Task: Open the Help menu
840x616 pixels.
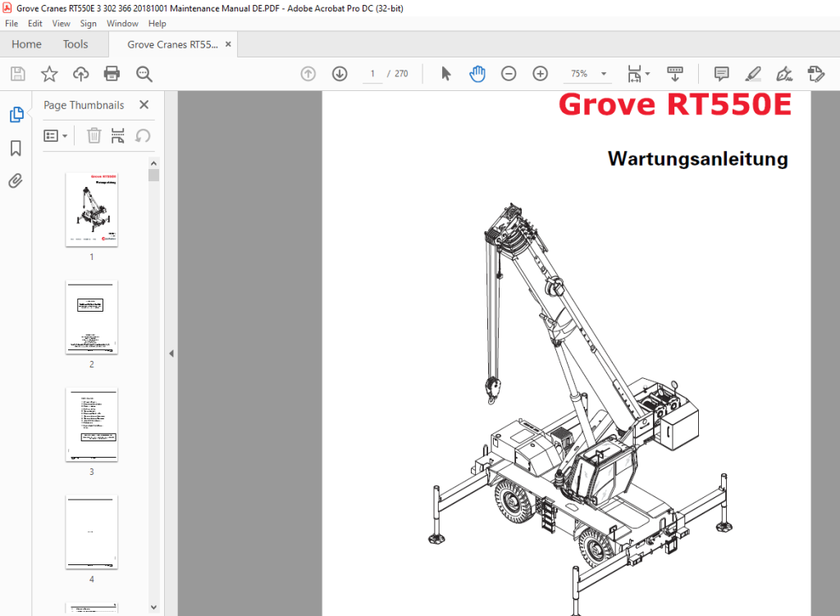Action: point(157,24)
